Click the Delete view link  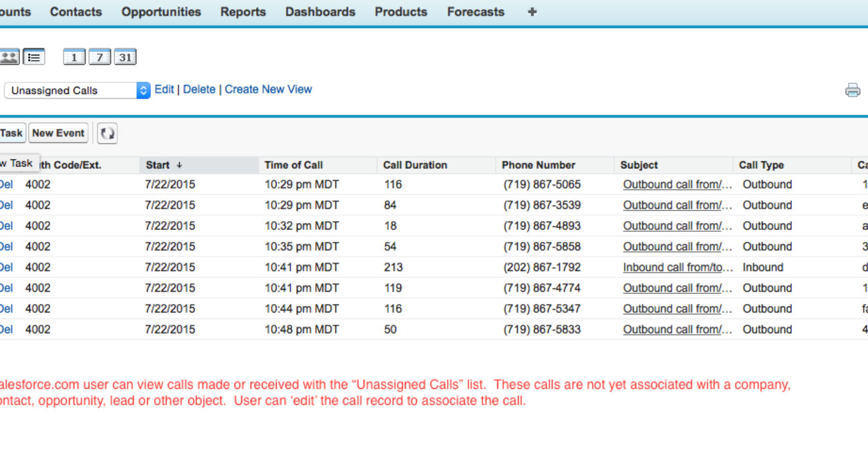[199, 90]
